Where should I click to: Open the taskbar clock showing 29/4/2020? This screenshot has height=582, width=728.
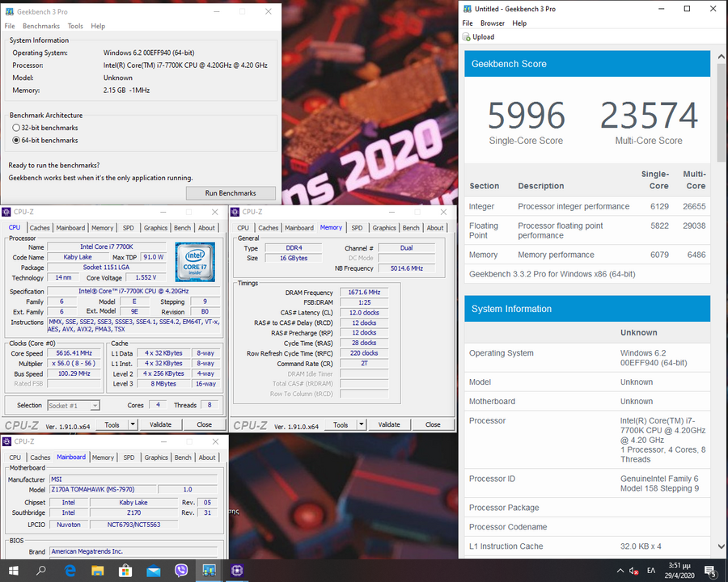click(x=679, y=571)
